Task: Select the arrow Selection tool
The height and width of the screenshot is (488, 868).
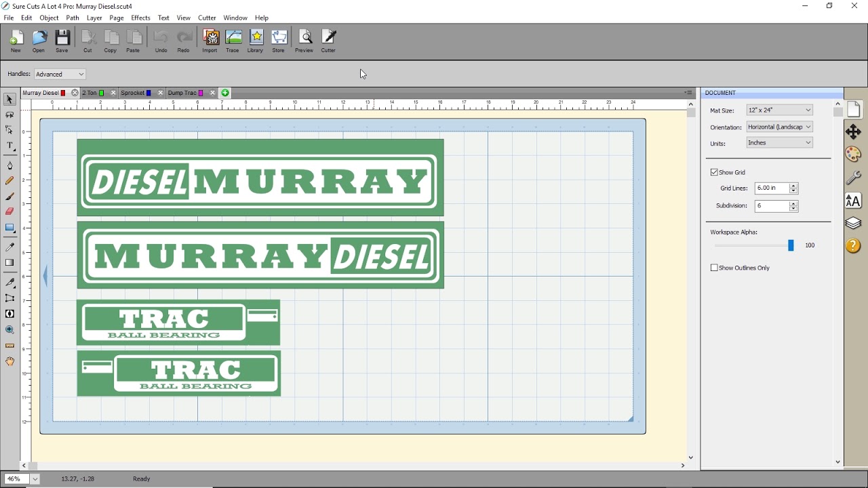Action: tap(9, 100)
